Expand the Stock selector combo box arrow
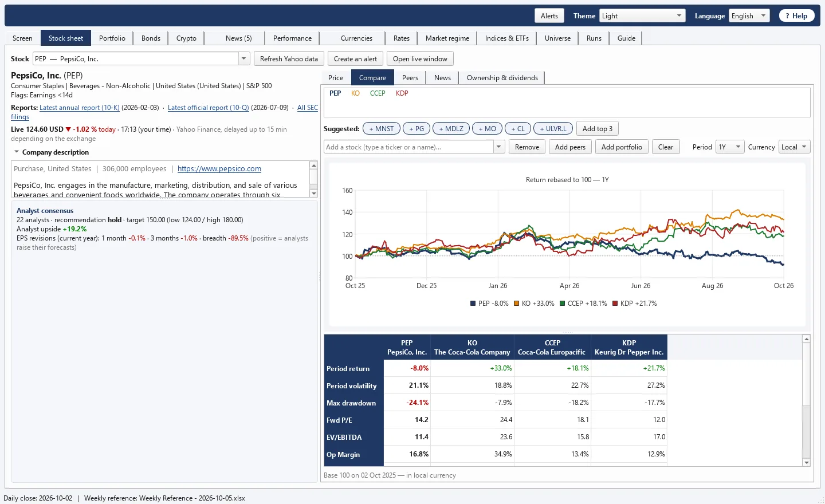The width and height of the screenshot is (825, 504). (x=244, y=59)
